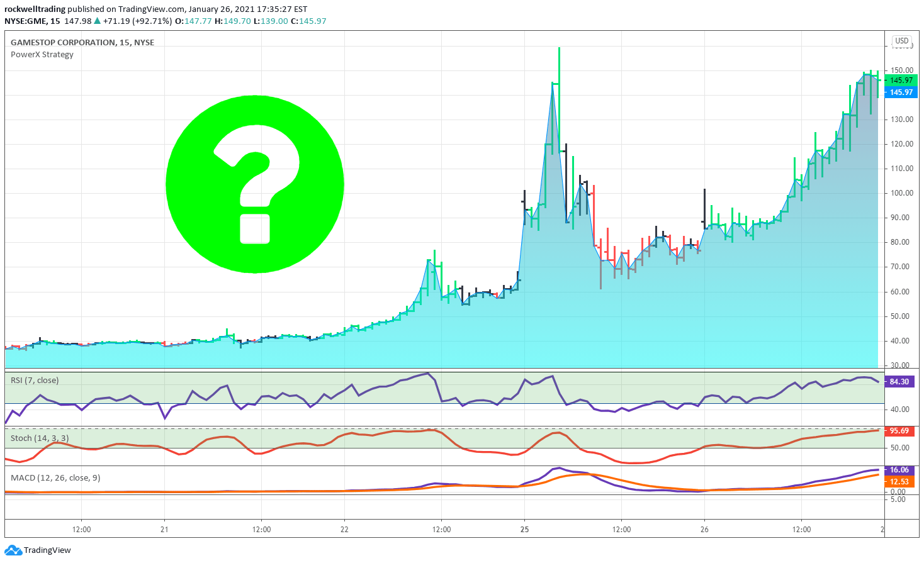Click the low price L:139.00

271,21
